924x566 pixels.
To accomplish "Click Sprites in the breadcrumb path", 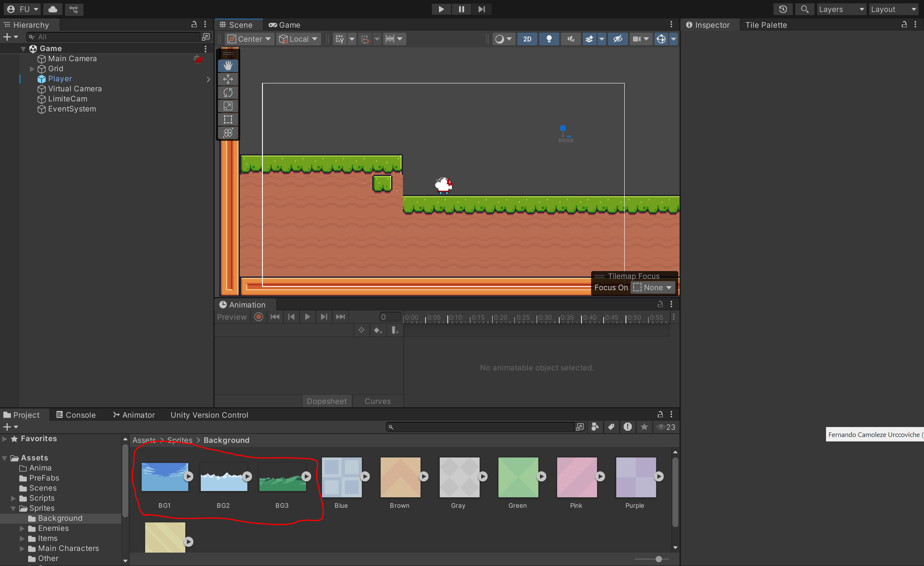I will 179,440.
